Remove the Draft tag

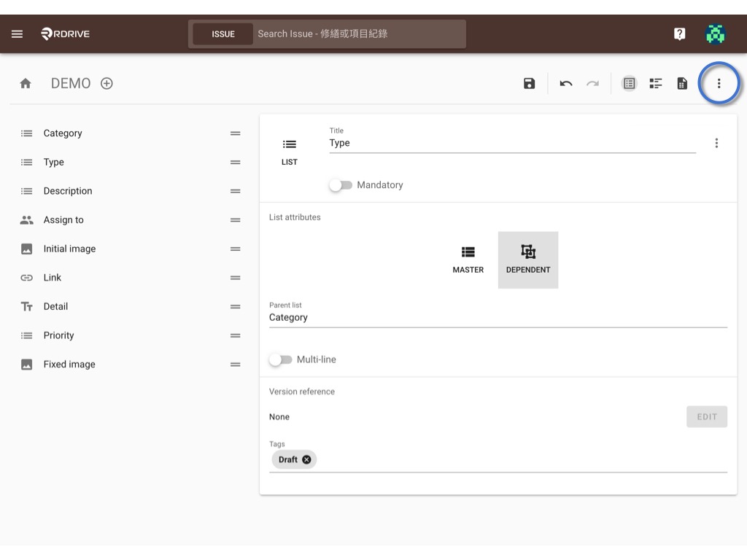tap(307, 459)
